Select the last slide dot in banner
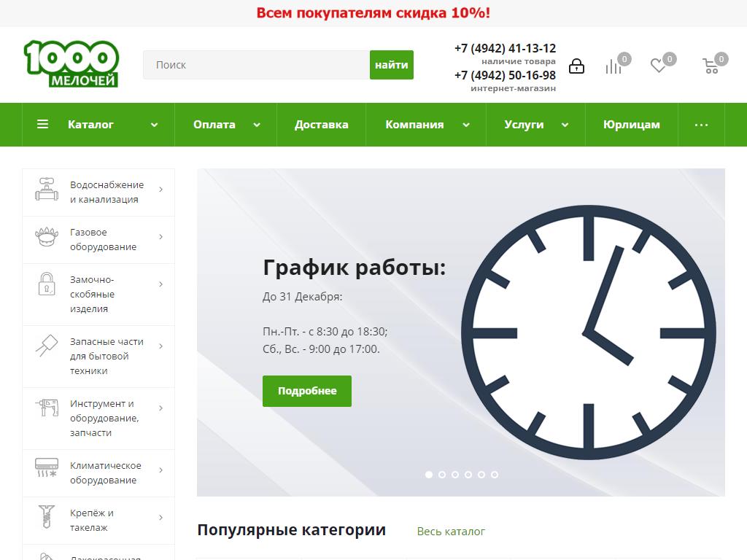This screenshot has width=747, height=560. pyautogui.click(x=495, y=475)
